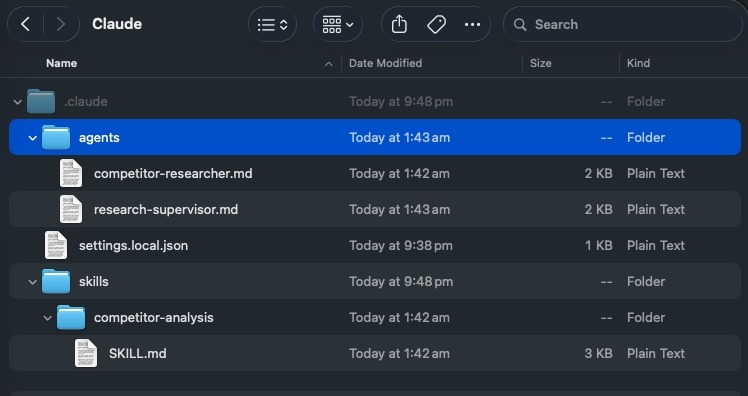Collapse the competitor-analysis folder chevron
The image size is (748, 396).
point(47,318)
